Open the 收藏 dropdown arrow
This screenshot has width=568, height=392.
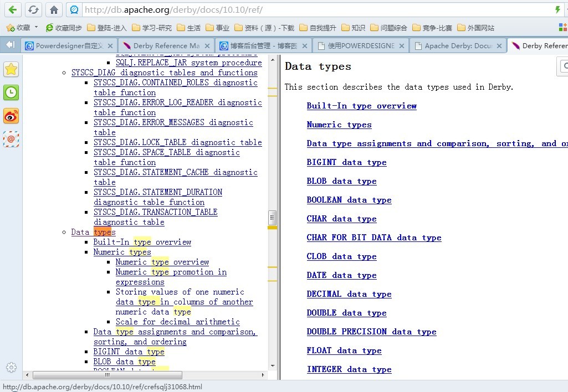tap(36, 27)
